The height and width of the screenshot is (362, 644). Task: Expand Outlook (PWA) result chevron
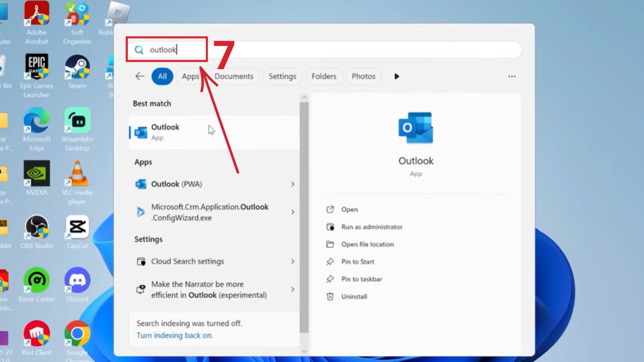click(x=292, y=184)
